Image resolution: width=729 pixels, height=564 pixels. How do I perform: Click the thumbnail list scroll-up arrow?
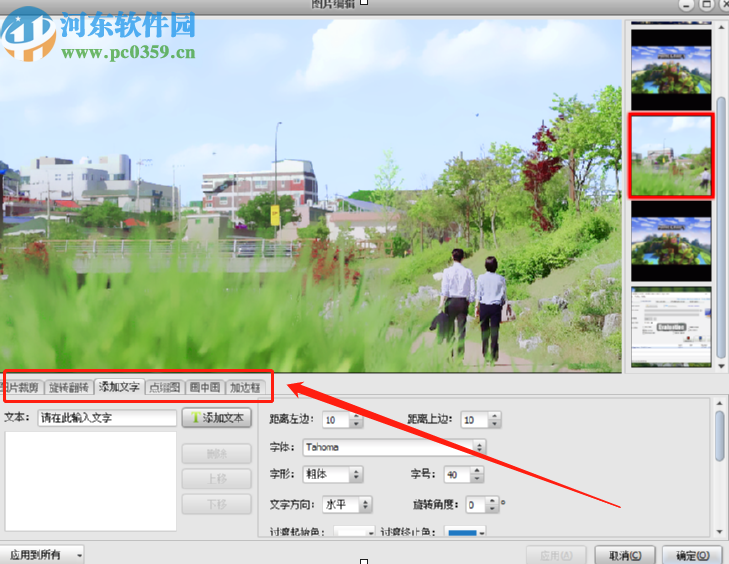coord(722,27)
